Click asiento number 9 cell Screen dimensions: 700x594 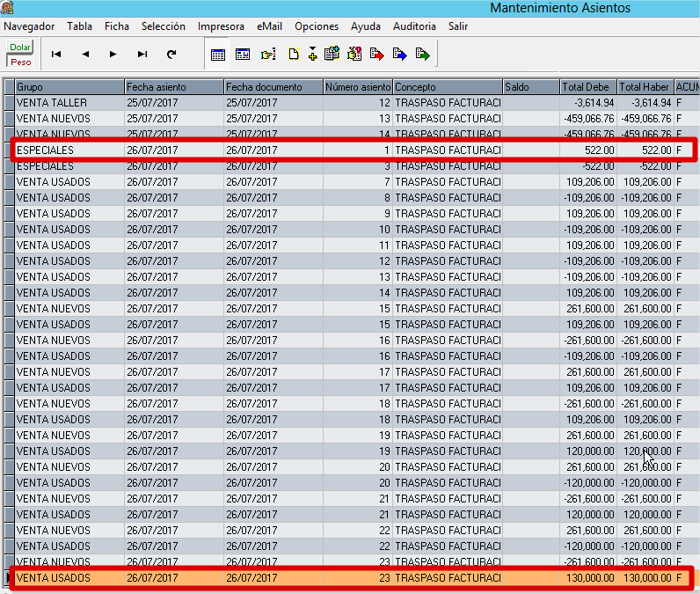point(358,214)
